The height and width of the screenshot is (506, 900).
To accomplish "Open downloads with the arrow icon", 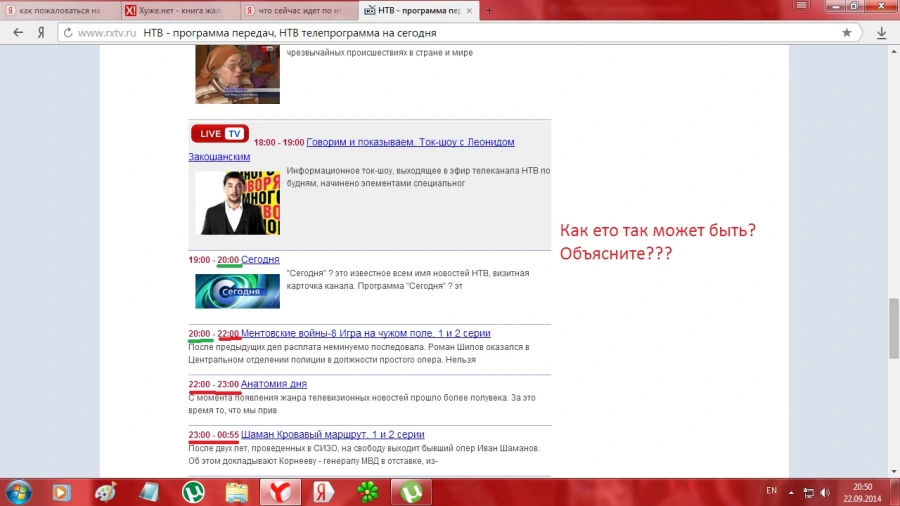I will click(x=882, y=33).
